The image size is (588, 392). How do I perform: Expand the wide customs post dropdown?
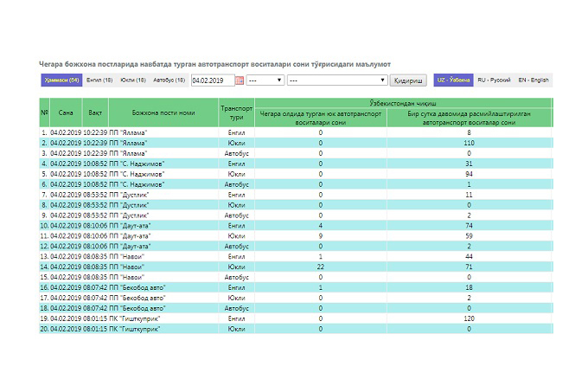(337, 80)
